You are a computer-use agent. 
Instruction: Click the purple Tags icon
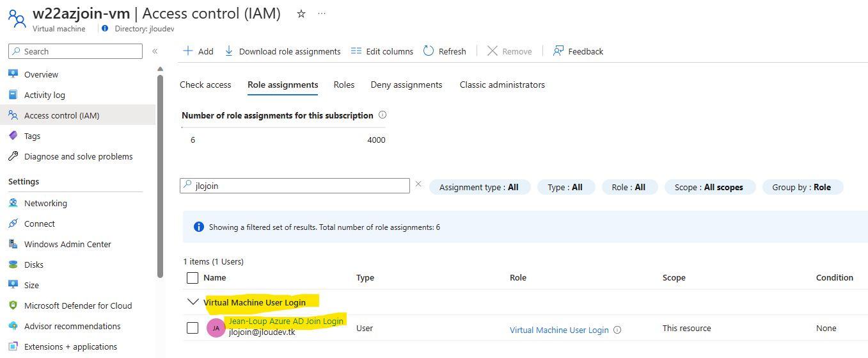[13, 136]
